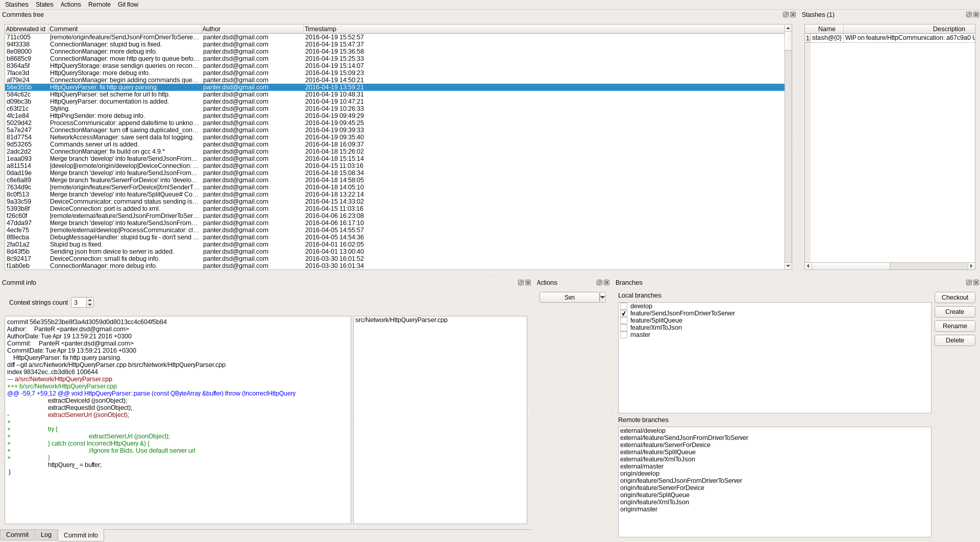
Task: Select commit 2fa01a2 Stupid bug is fixed
Action: 395,244
